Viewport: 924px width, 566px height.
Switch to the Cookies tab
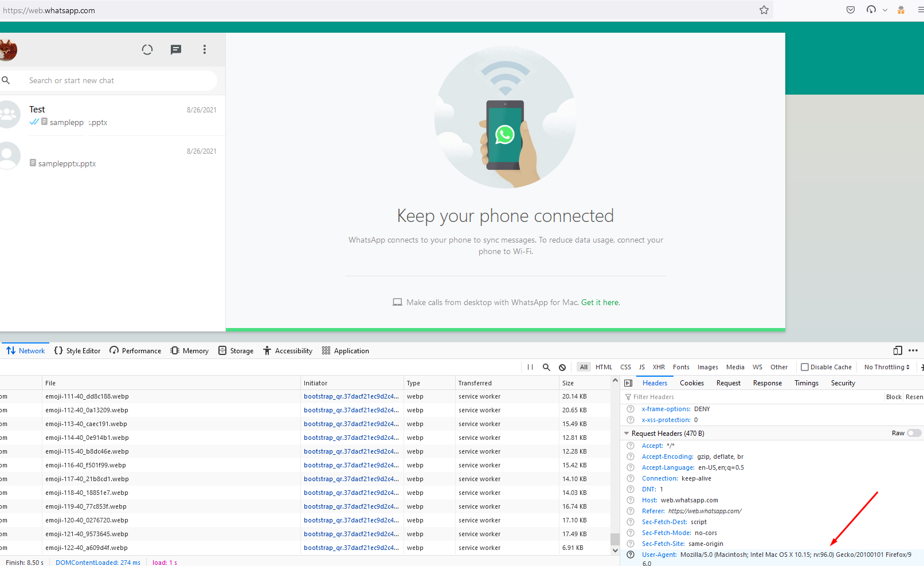[x=691, y=382]
